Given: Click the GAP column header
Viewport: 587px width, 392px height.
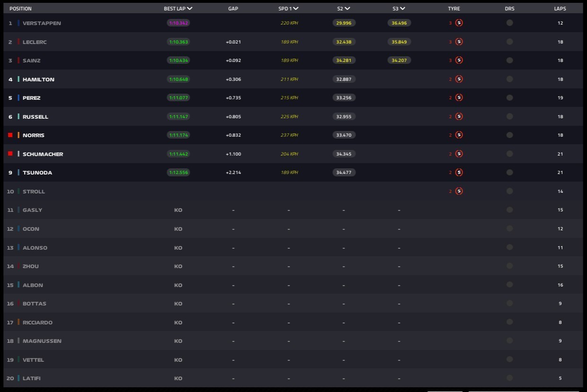Looking at the screenshot, I should 233,9.
